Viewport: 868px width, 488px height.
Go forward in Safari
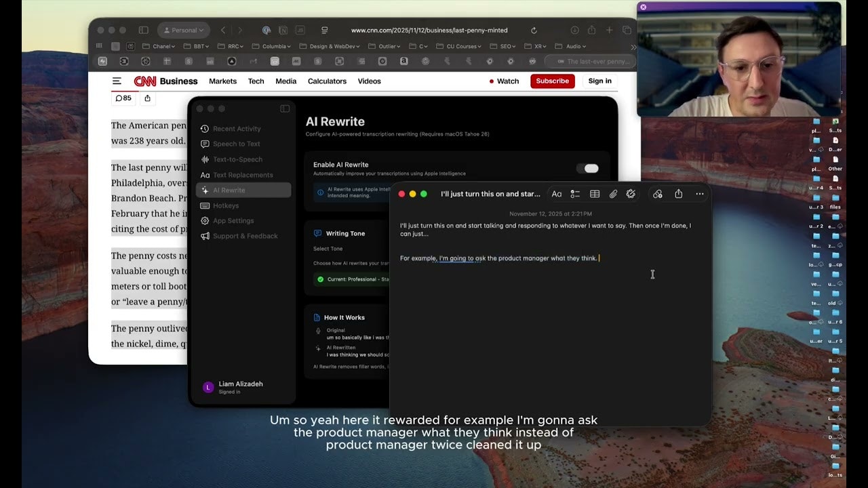click(x=239, y=30)
